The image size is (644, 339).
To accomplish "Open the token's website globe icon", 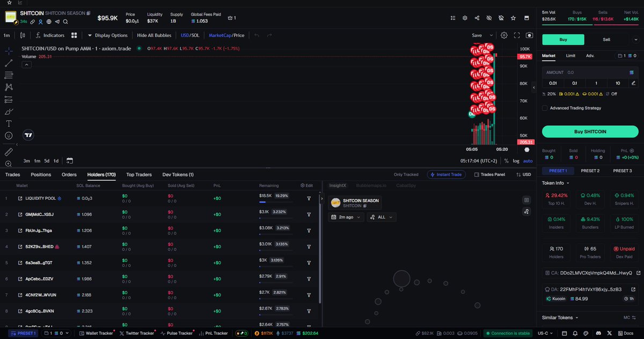I will (48, 22).
